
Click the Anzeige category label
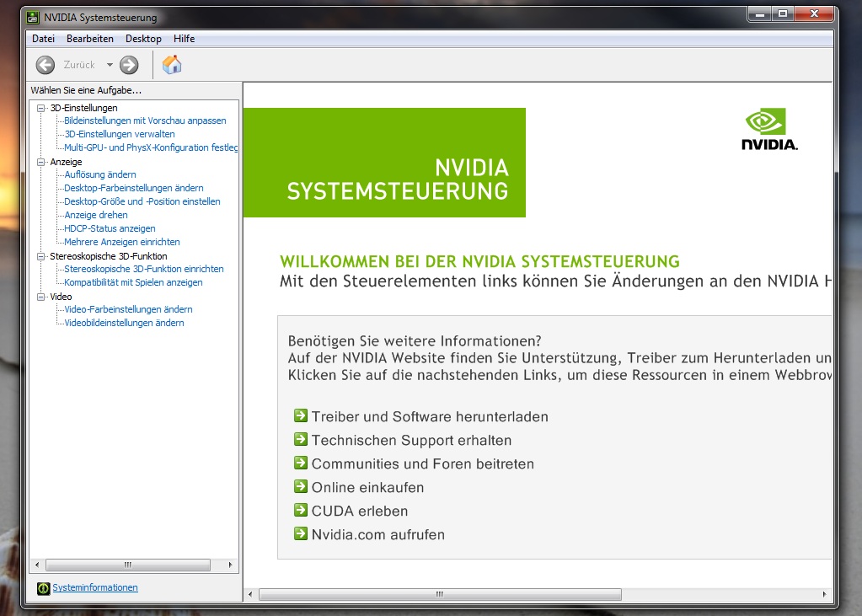click(66, 162)
